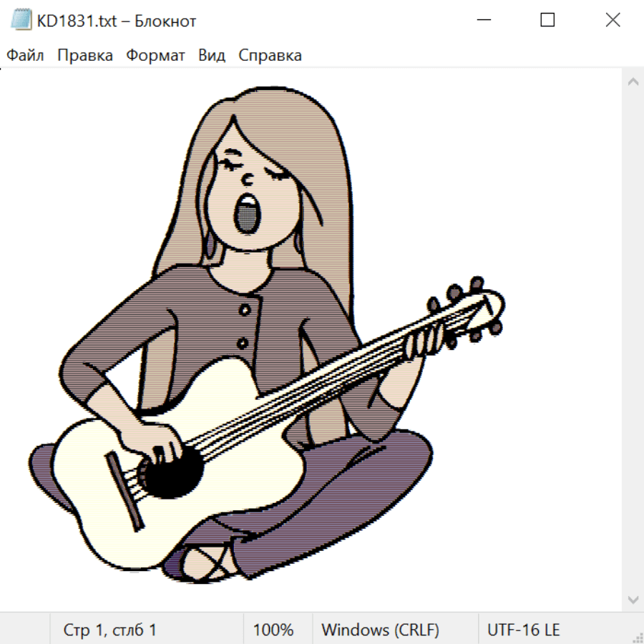Screen dimensions: 644x644
Task: Open the Вид menu
Action: point(212,56)
